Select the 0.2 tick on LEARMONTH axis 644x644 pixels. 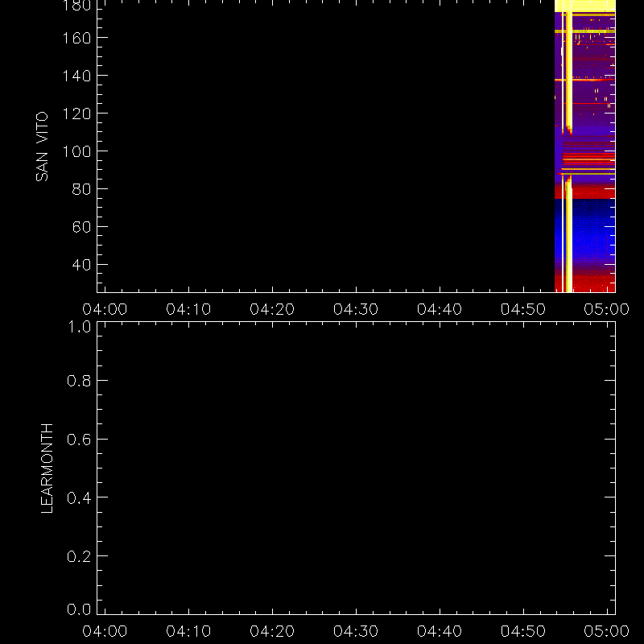pyautogui.click(x=79, y=556)
